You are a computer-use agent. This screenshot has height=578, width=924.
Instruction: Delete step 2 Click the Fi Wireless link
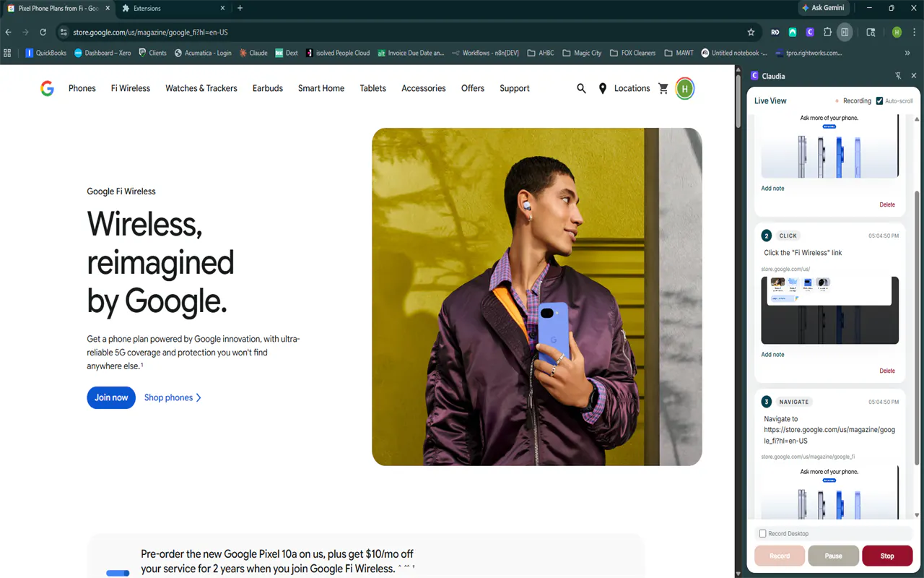[x=887, y=371]
